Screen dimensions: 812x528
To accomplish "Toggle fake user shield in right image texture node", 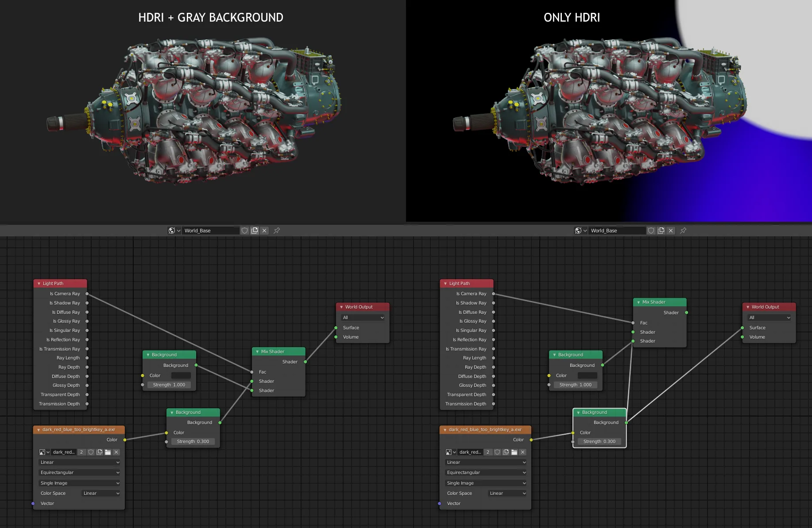I will [x=497, y=452].
